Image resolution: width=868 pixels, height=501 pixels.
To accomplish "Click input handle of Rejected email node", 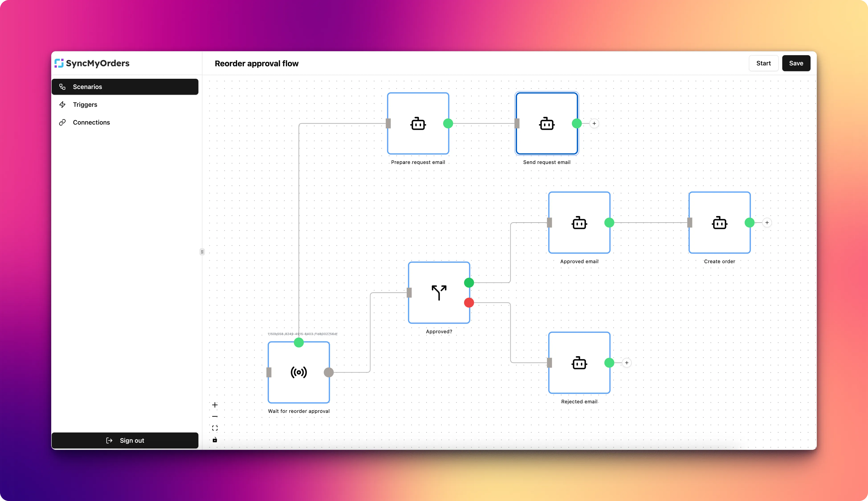I will pyautogui.click(x=550, y=363).
